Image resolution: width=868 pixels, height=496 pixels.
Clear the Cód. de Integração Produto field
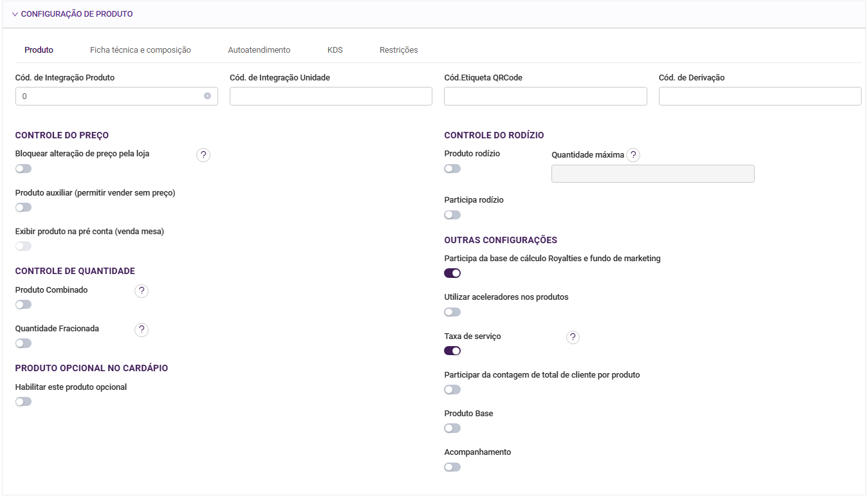(x=207, y=96)
